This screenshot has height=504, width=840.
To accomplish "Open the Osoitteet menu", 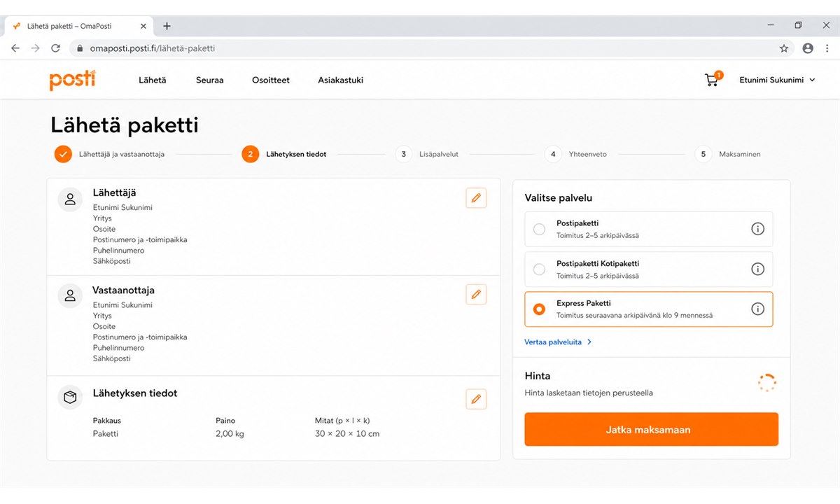I will click(271, 80).
